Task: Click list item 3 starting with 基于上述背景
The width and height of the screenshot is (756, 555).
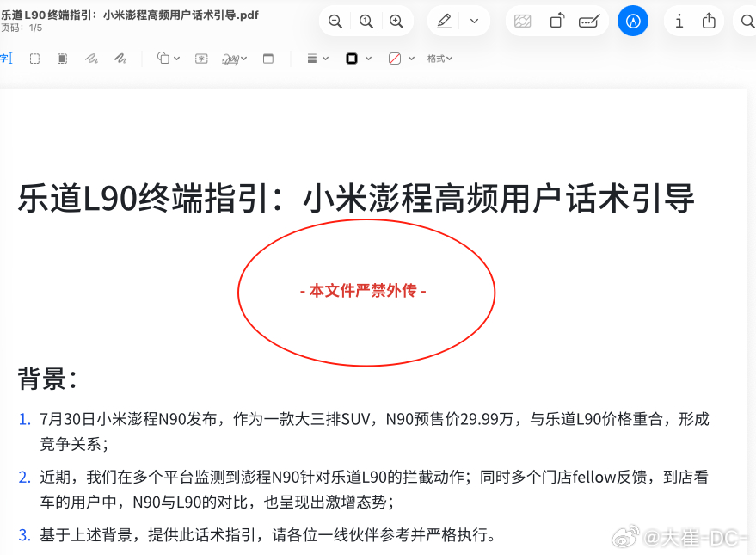Action: [x=257, y=534]
